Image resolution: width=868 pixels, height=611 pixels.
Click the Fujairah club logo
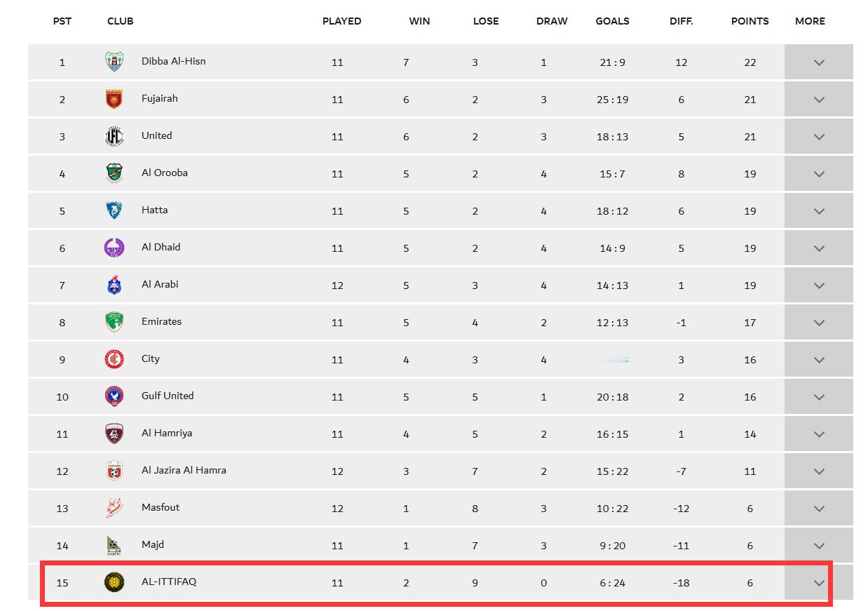tap(114, 99)
